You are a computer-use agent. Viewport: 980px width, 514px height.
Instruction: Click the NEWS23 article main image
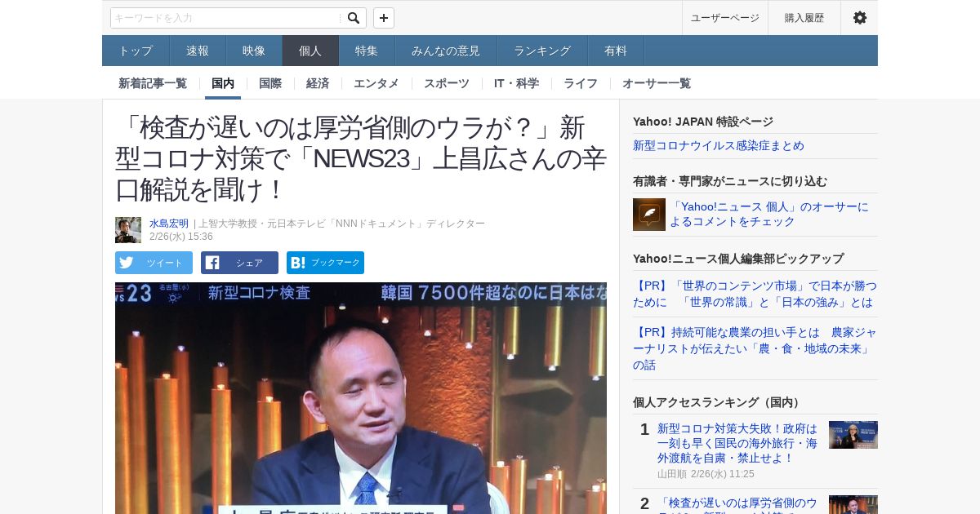pyautogui.click(x=361, y=398)
